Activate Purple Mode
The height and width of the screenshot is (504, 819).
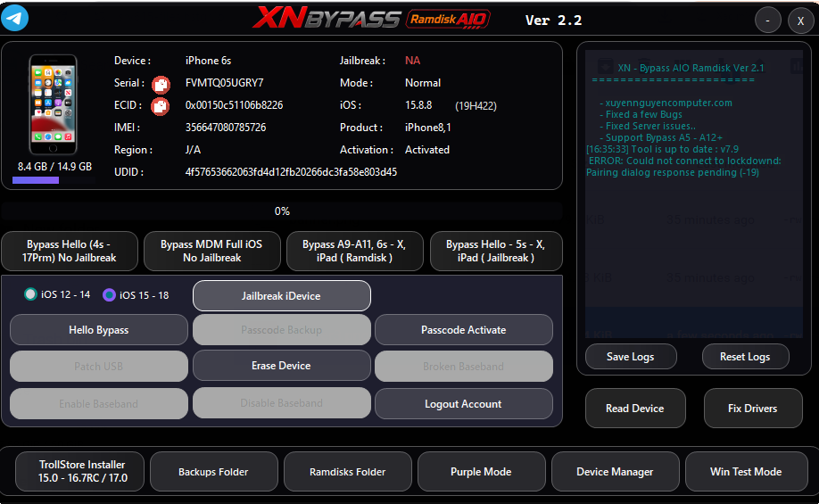click(482, 472)
